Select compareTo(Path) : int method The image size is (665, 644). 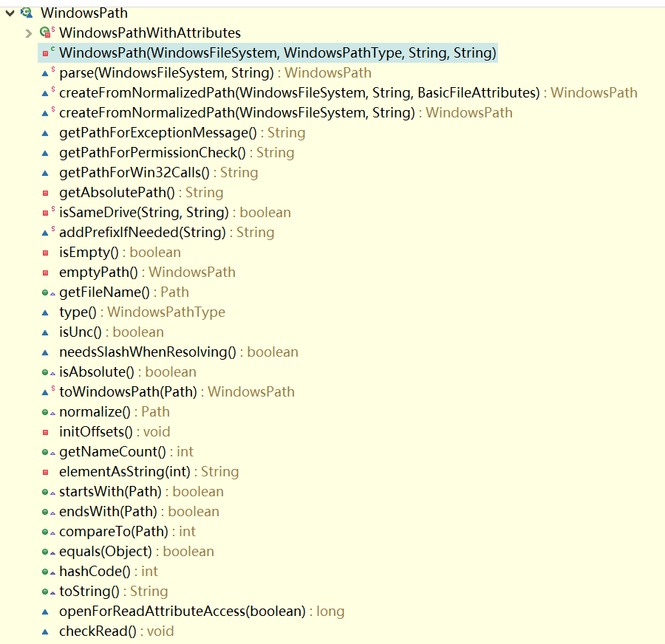point(127,531)
